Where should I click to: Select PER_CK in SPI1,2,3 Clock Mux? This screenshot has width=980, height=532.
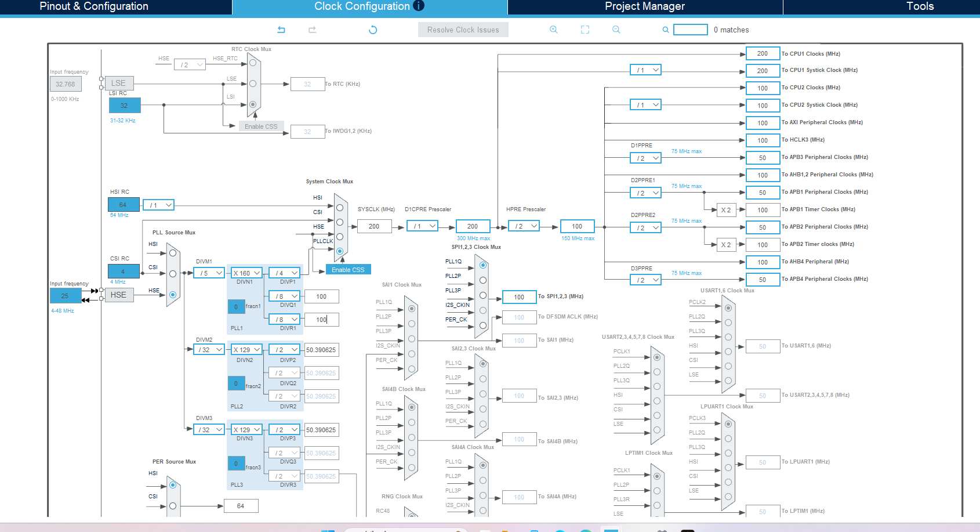click(x=483, y=325)
